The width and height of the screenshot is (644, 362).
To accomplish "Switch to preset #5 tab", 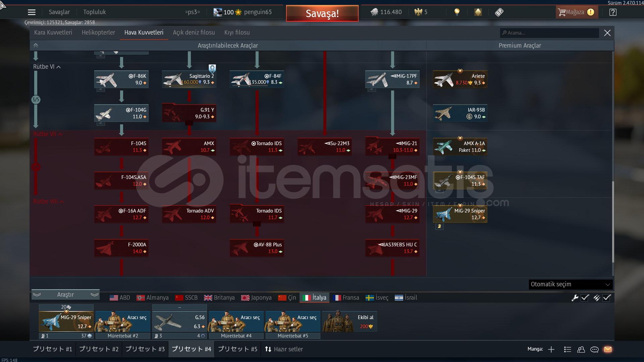I will (x=237, y=349).
